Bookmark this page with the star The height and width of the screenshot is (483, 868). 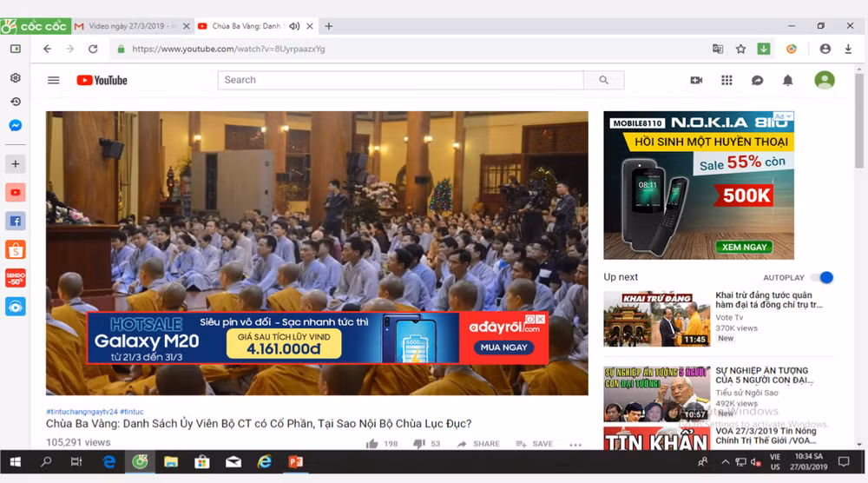pos(740,49)
